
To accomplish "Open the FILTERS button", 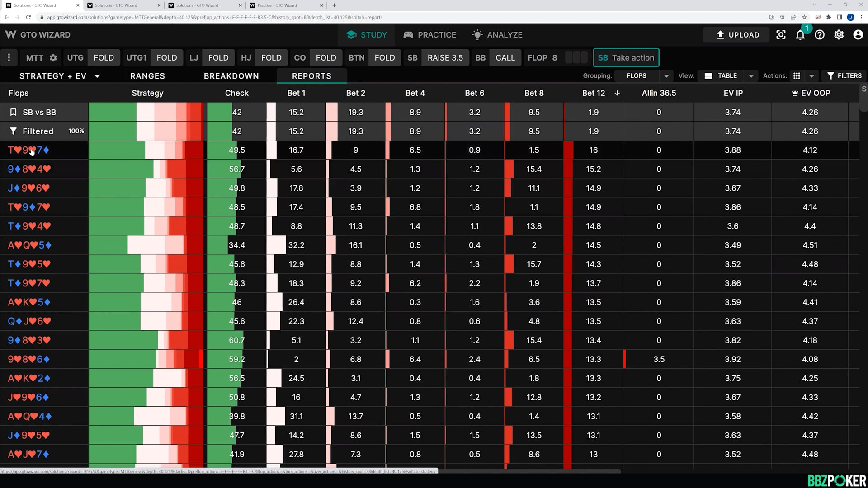I will click(x=844, y=76).
